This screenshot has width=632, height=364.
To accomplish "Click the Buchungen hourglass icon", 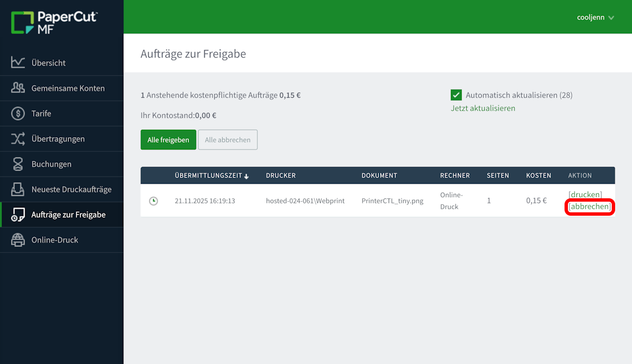I will pyautogui.click(x=18, y=164).
